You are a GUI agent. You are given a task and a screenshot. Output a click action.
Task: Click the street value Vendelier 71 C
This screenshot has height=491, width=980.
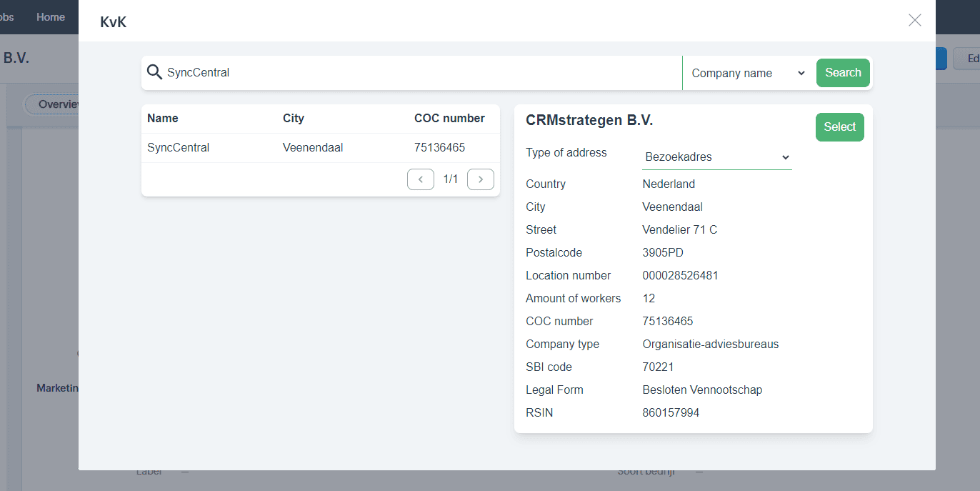tap(680, 229)
